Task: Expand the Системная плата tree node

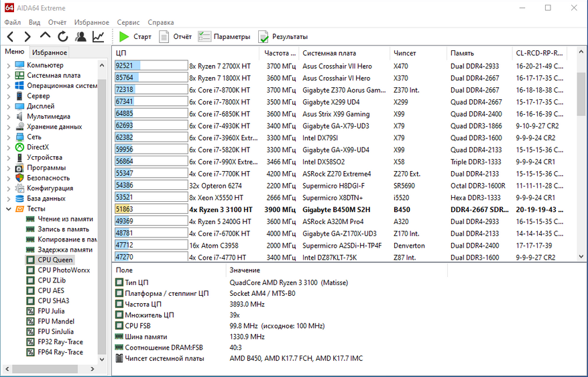Action: click(8, 75)
